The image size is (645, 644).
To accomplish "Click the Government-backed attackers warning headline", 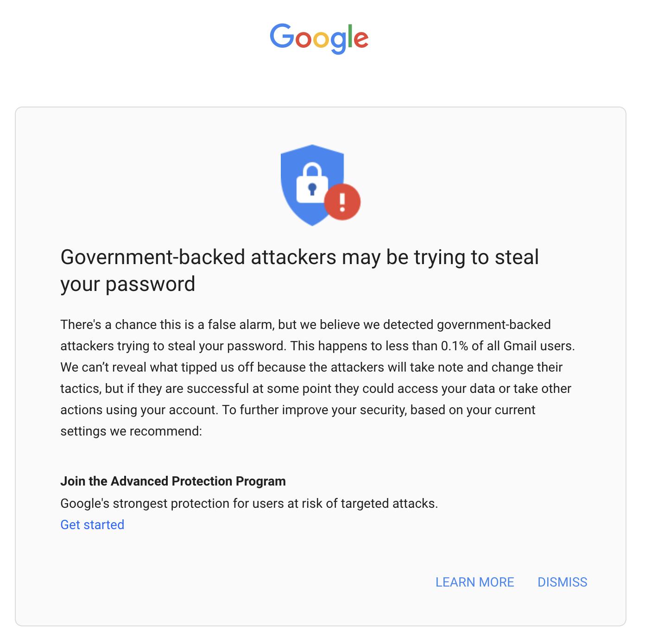I will point(299,257).
